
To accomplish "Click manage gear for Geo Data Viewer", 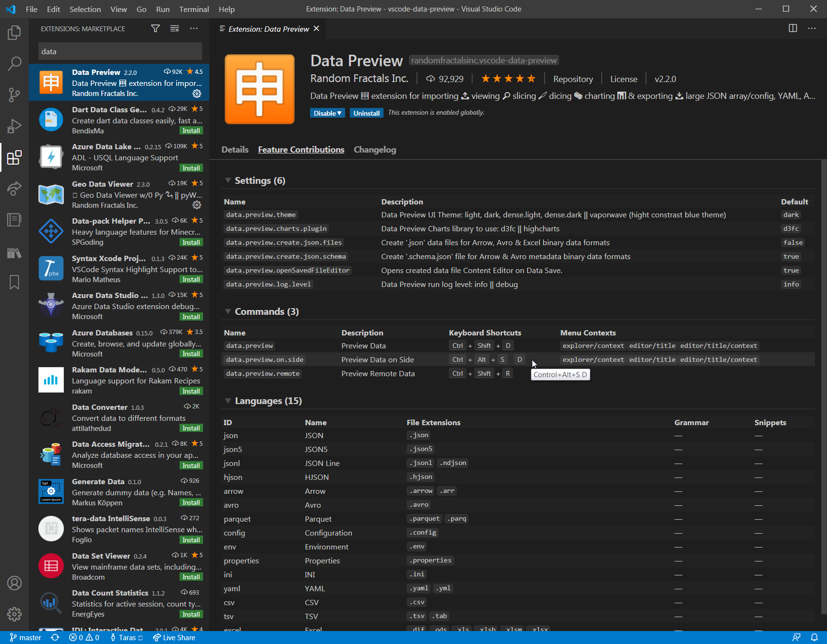I will (197, 205).
